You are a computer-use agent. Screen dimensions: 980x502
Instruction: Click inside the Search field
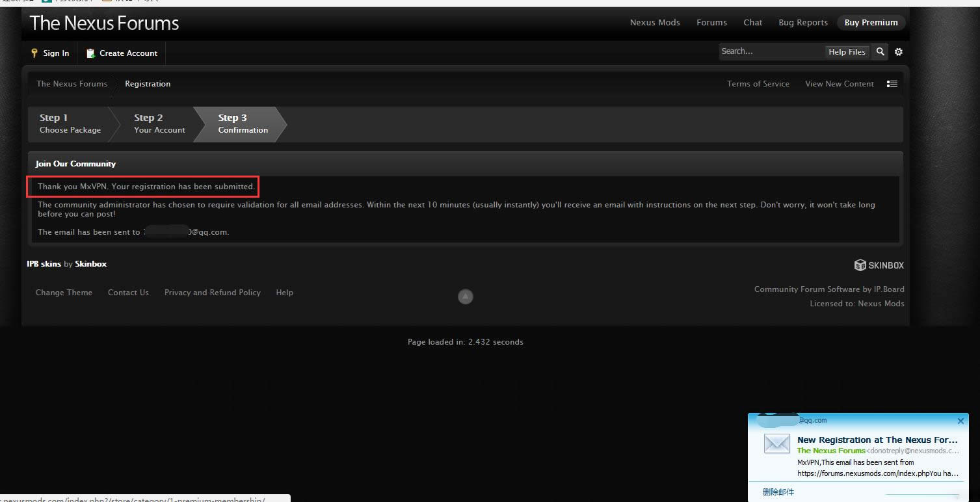(x=771, y=52)
